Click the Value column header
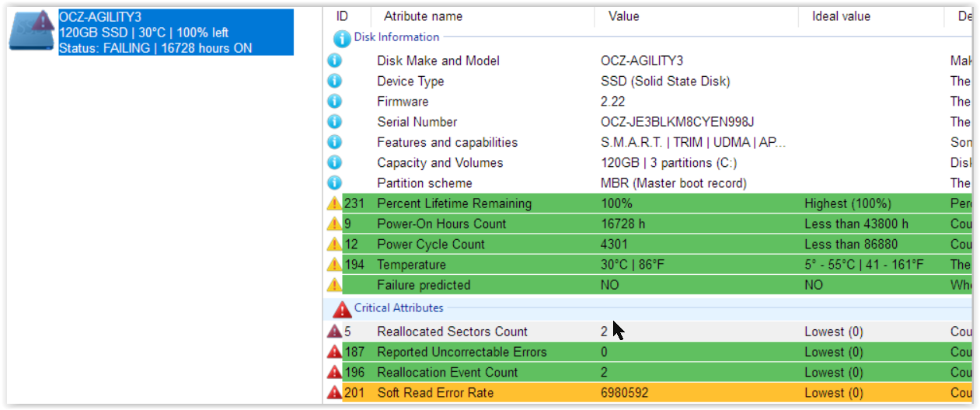Viewport: 980px width, 410px height. (x=623, y=16)
